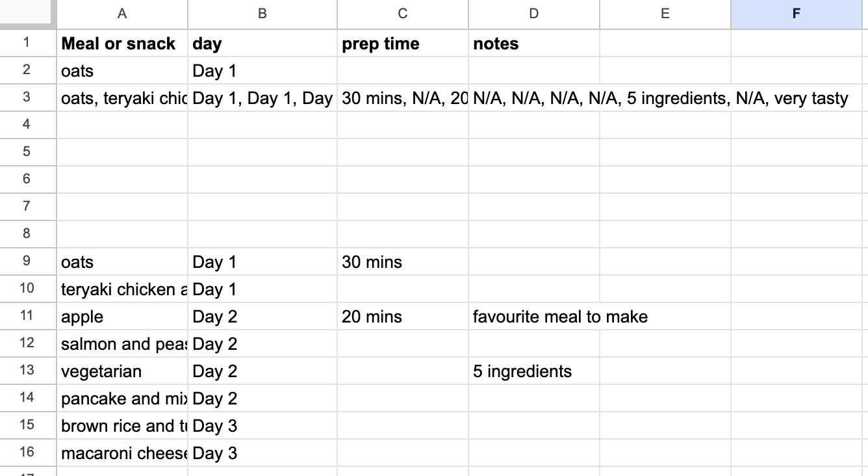This screenshot has height=476, width=868.
Task: Select row 3 header
Action: (x=27, y=98)
